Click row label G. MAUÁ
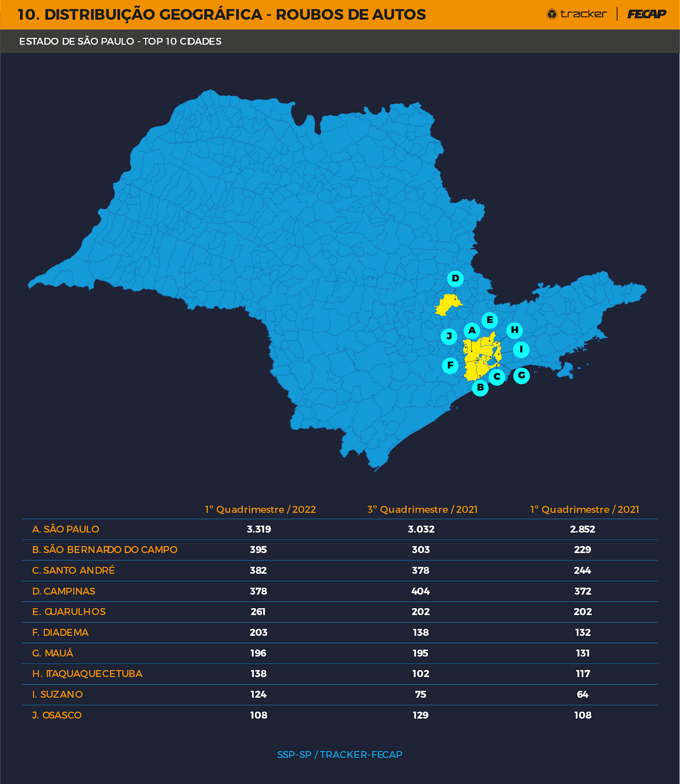680x784 pixels. (x=52, y=653)
